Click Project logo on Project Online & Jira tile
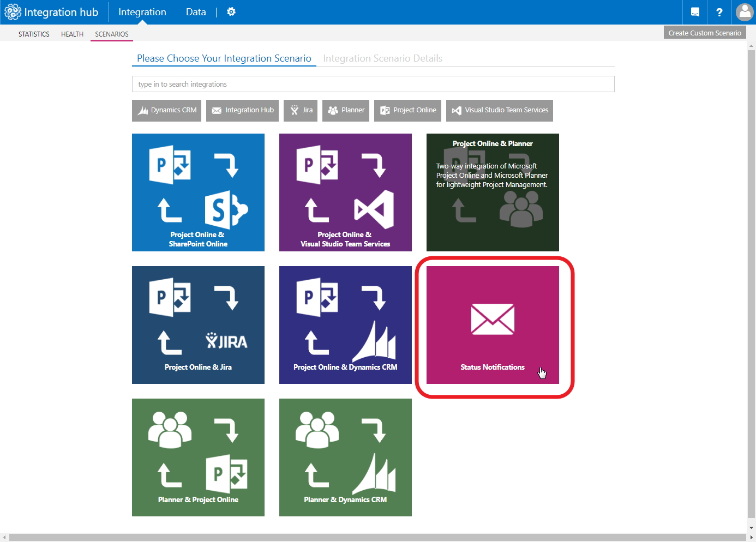 pos(170,297)
